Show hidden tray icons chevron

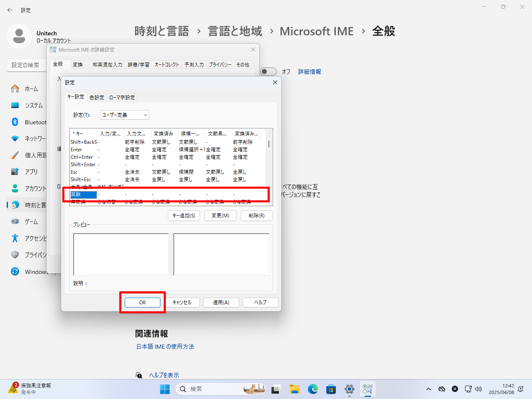point(429,389)
